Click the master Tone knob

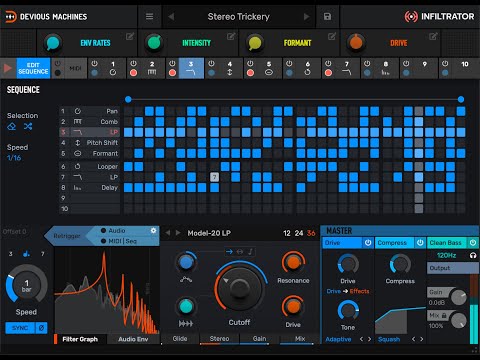point(348,310)
